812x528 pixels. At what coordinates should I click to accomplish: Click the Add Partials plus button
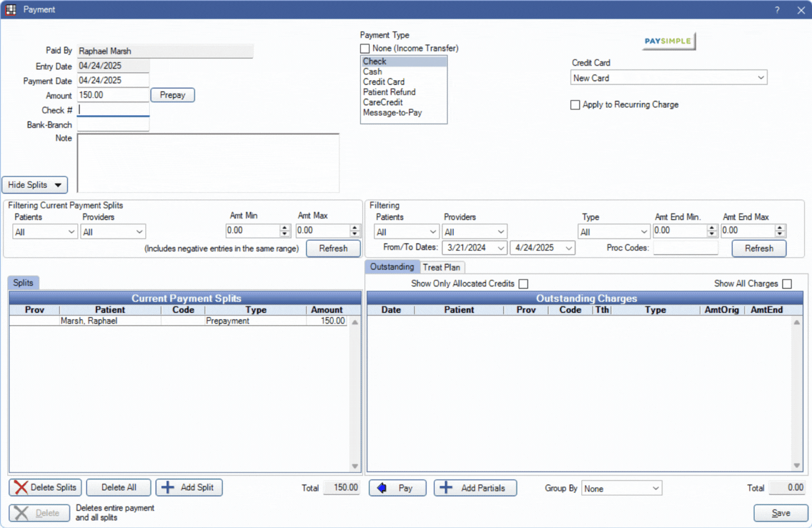(x=475, y=488)
